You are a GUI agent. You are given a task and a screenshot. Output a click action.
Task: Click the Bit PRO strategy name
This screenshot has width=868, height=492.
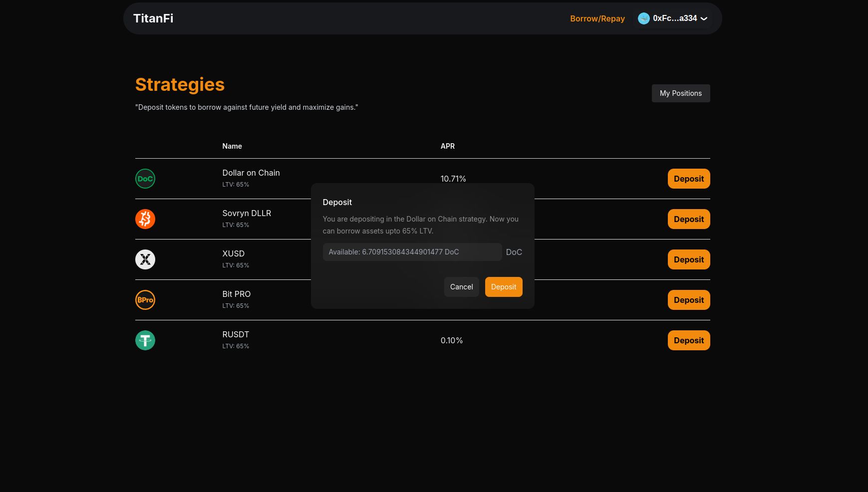click(x=237, y=294)
